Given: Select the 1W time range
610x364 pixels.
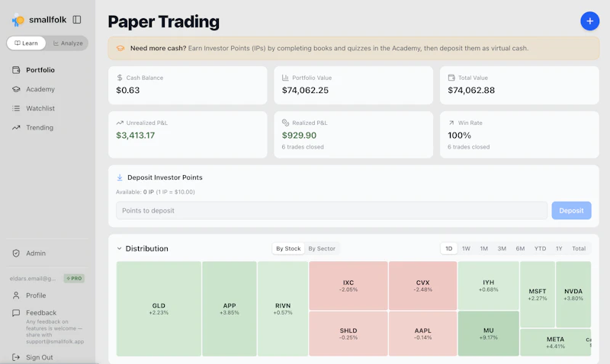Looking at the screenshot, I should pyautogui.click(x=466, y=248).
